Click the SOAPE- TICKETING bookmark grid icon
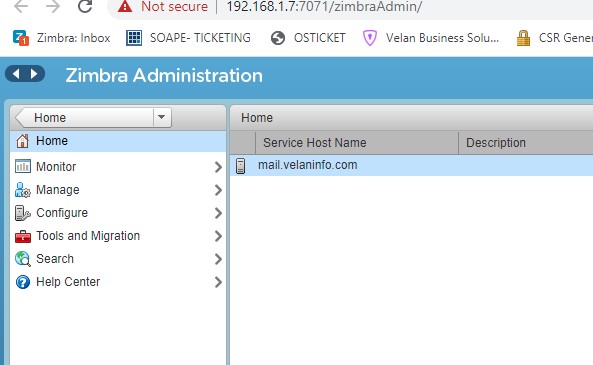 (134, 38)
